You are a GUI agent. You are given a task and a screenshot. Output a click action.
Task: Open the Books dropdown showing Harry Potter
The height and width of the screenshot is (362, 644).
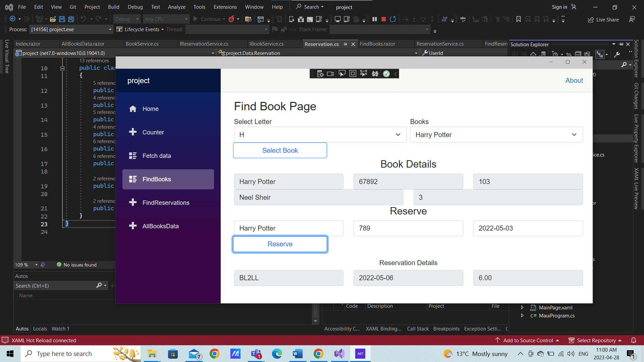click(x=496, y=134)
